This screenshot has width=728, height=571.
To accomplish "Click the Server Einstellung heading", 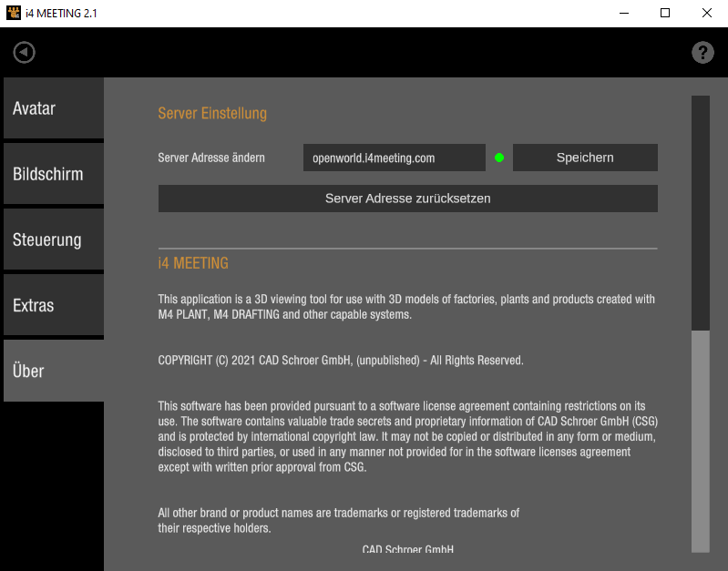I will pos(212,114).
